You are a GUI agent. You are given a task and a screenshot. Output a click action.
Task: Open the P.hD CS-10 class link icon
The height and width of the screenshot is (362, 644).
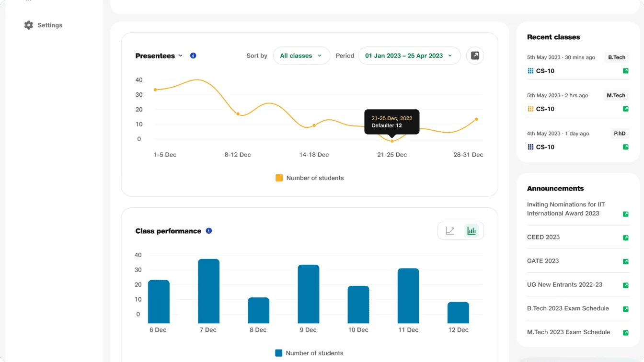click(625, 147)
